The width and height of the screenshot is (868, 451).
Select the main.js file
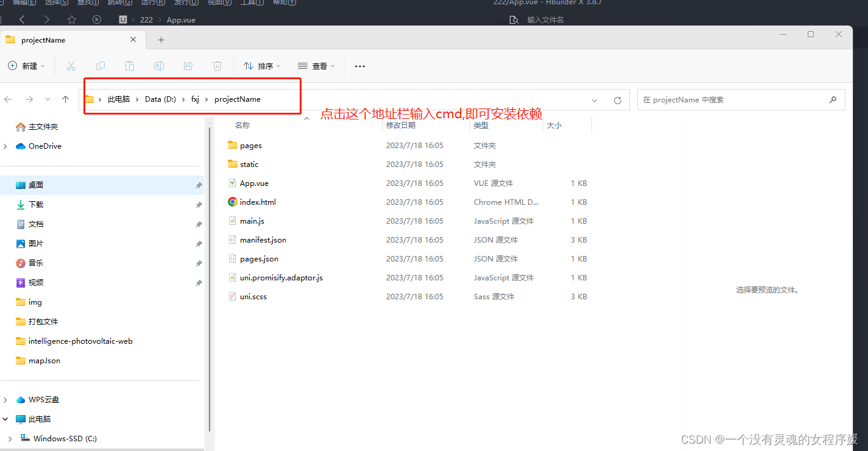point(252,221)
